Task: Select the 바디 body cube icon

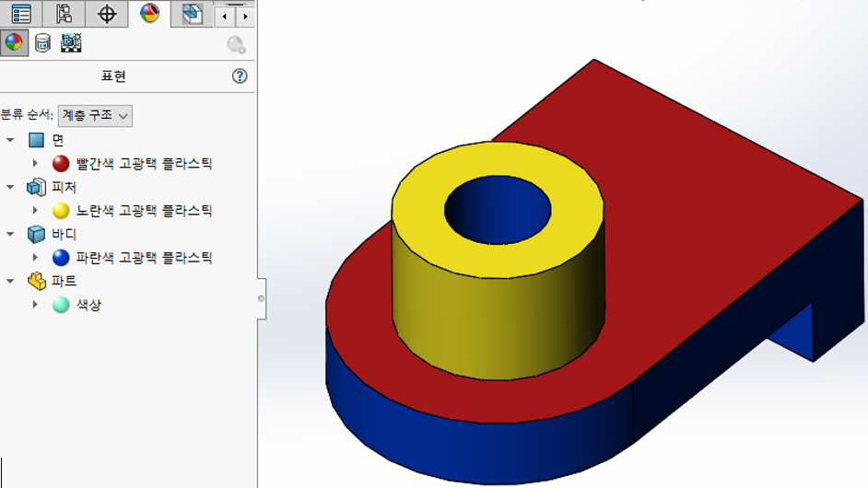Action: click(37, 234)
